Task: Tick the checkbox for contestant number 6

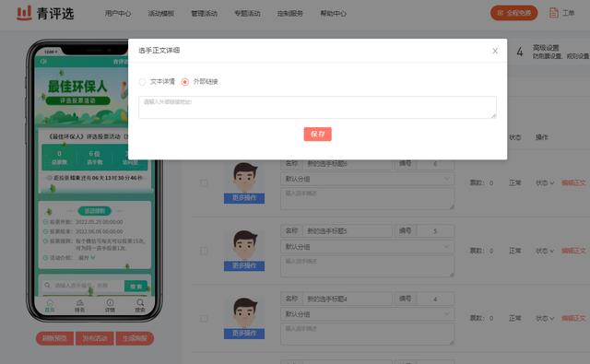Action: (x=204, y=183)
